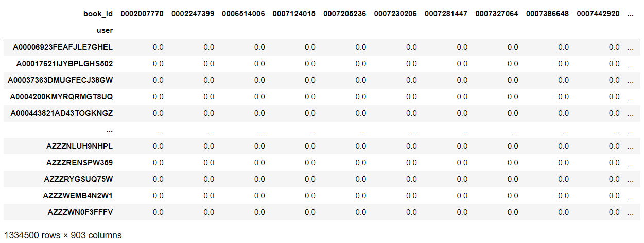Click the 1334500 rows × 903 columns summary
The height and width of the screenshot is (243, 644).
click(x=63, y=235)
